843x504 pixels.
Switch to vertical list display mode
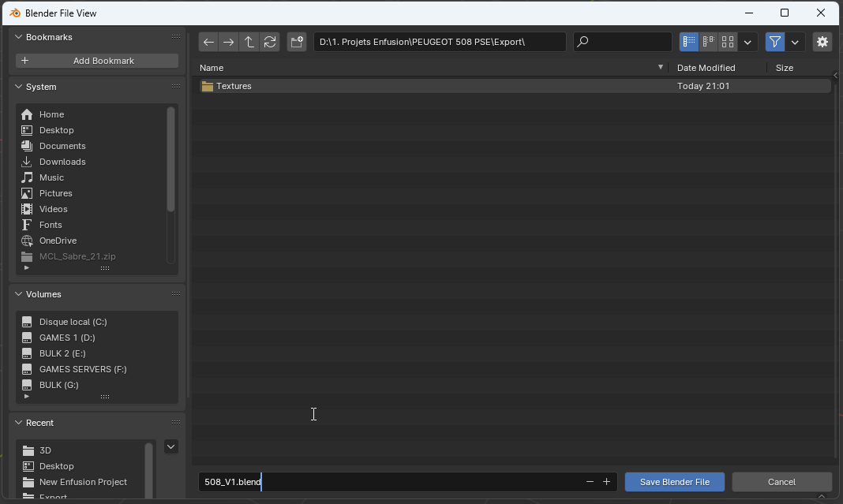689,42
